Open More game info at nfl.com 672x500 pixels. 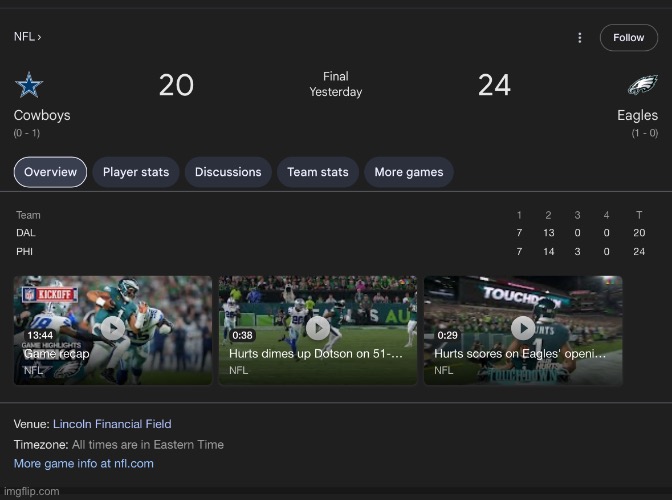coord(84,464)
